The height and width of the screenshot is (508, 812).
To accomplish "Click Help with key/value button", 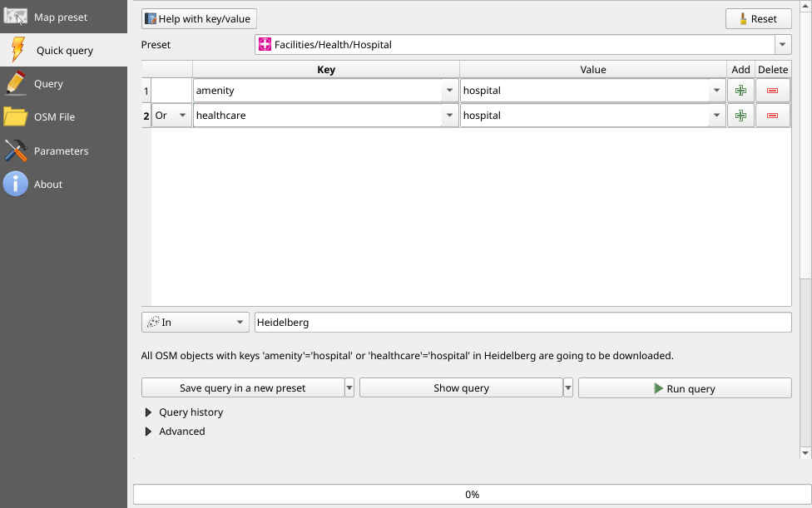I will (x=197, y=19).
